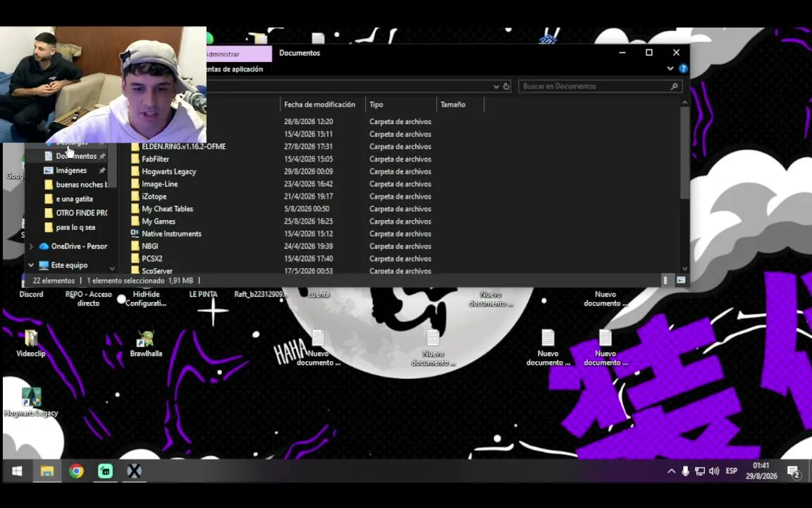Select Hogwarts Legacy desktop shortcut
This screenshot has height=508, width=812.
click(31, 403)
